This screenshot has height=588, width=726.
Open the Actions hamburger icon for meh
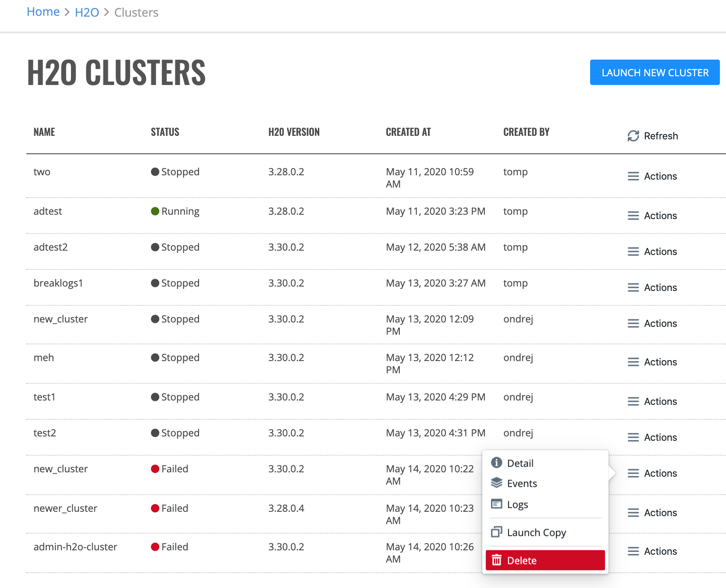point(633,362)
